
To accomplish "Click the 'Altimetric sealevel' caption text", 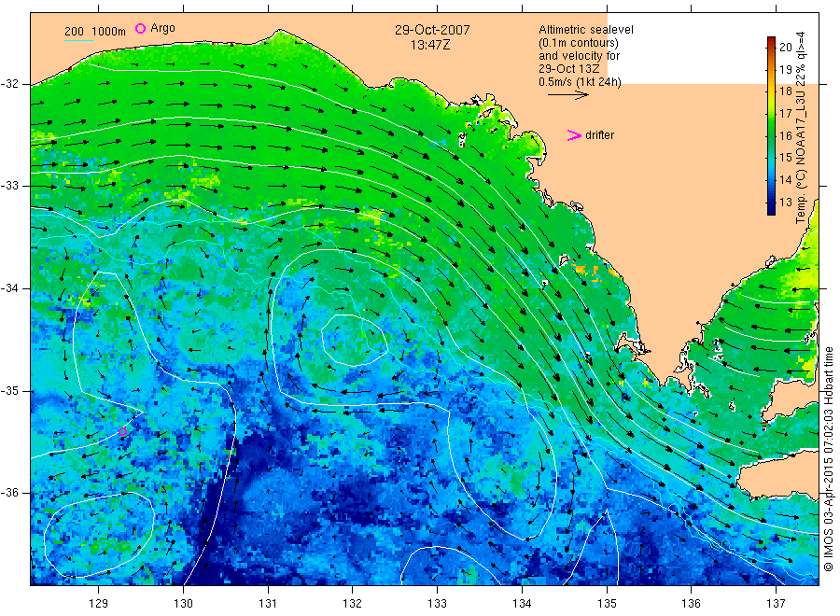I will point(585,30).
